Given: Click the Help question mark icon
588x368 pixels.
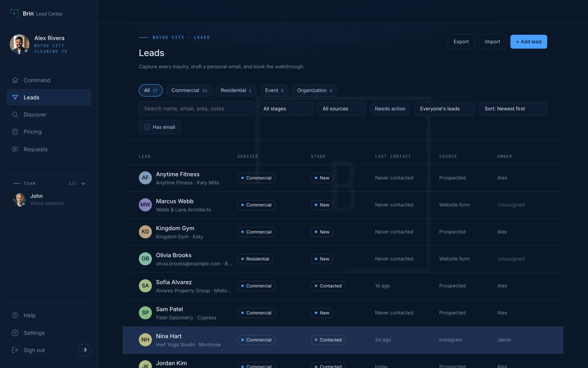Looking at the screenshot, I should click(15, 315).
